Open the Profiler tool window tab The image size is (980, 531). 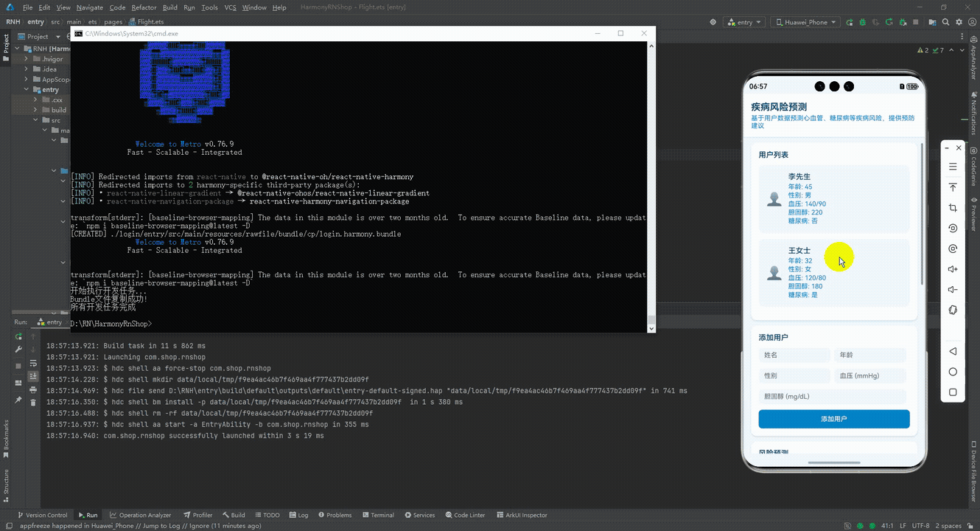tap(197, 515)
